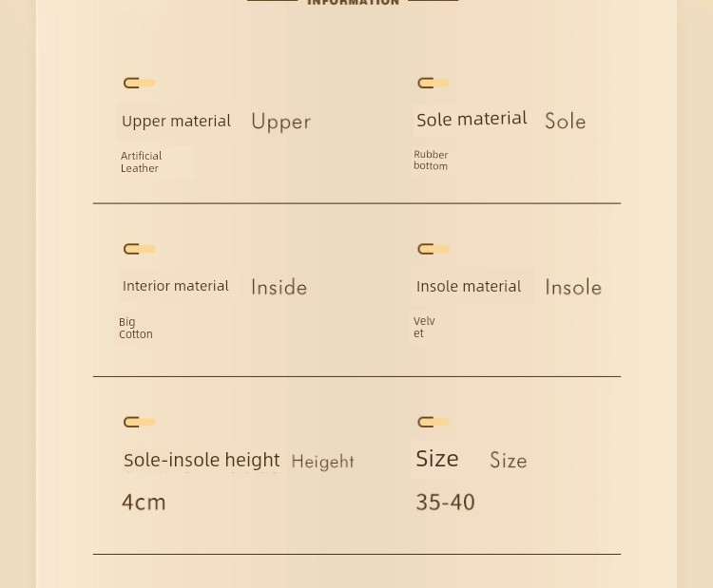The height and width of the screenshot is (588, 713).
Task: Click the Rubber bottom text
Action: 431,161
